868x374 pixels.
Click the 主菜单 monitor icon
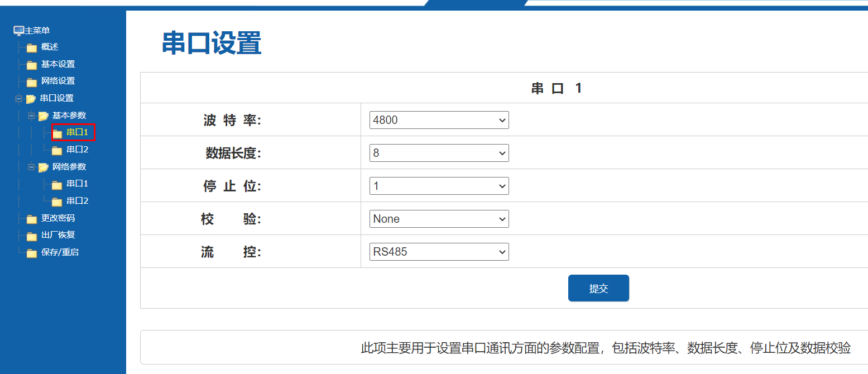[18, 30]
